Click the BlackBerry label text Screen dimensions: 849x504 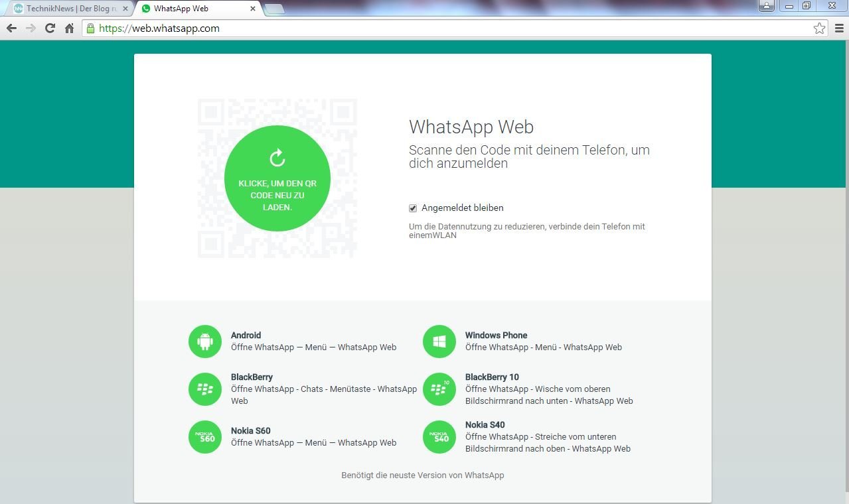[x=252, y=377]
